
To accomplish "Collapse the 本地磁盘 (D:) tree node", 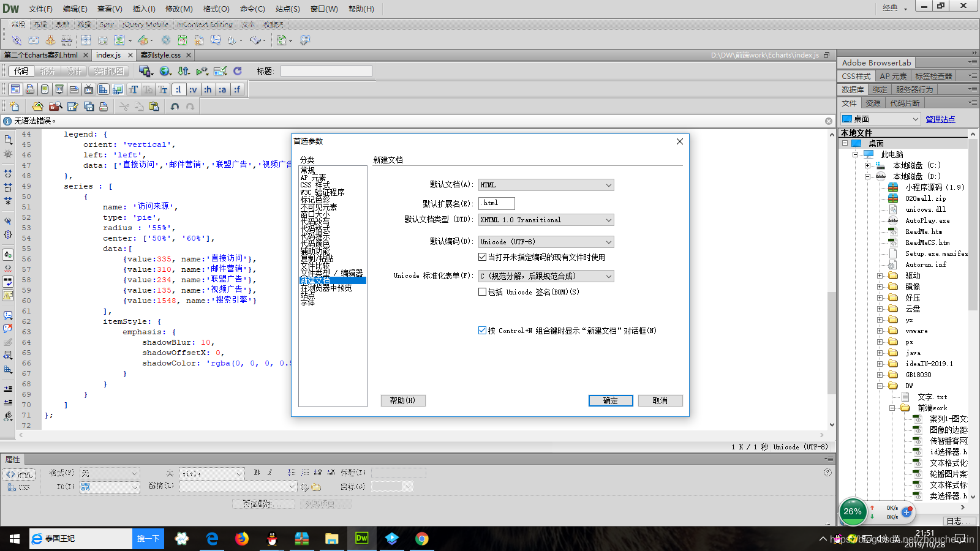I will (x=868, y=176).
